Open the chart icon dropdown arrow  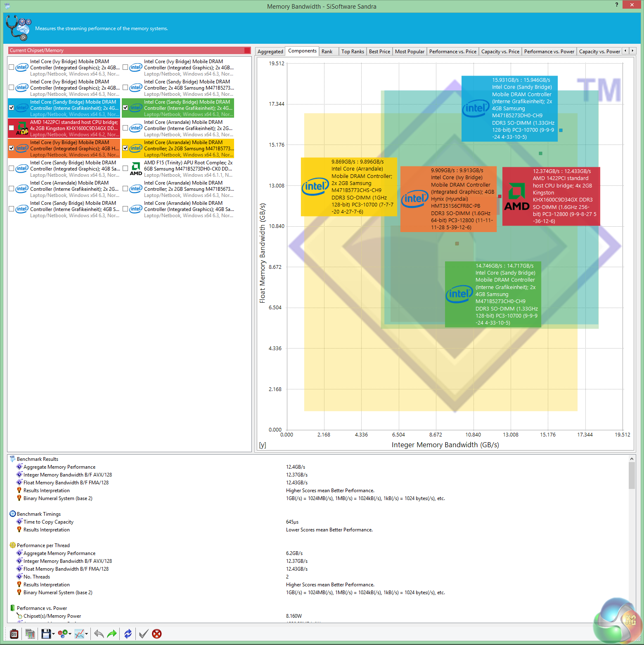click(87, 634)
